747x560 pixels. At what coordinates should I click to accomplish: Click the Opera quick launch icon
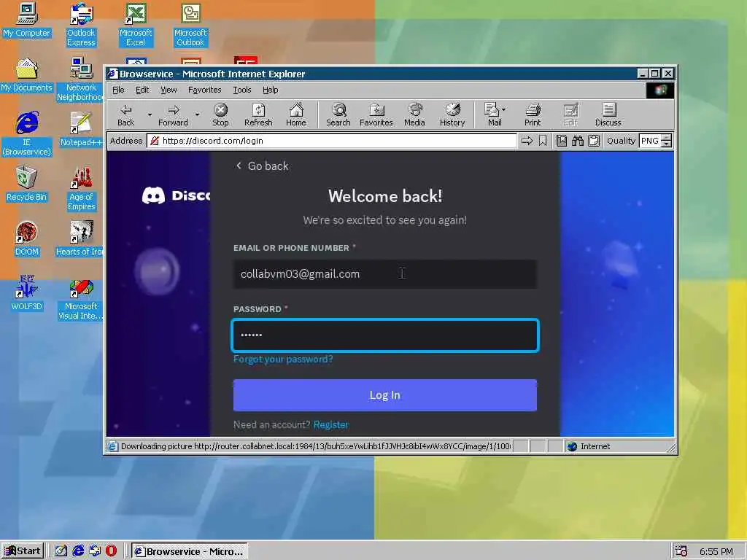point(111,551)
